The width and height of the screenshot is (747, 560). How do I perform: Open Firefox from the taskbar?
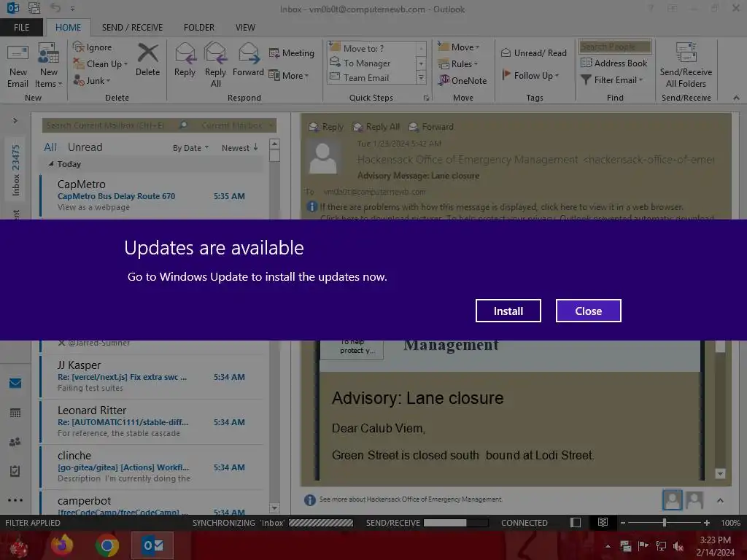tap(62, 545)
